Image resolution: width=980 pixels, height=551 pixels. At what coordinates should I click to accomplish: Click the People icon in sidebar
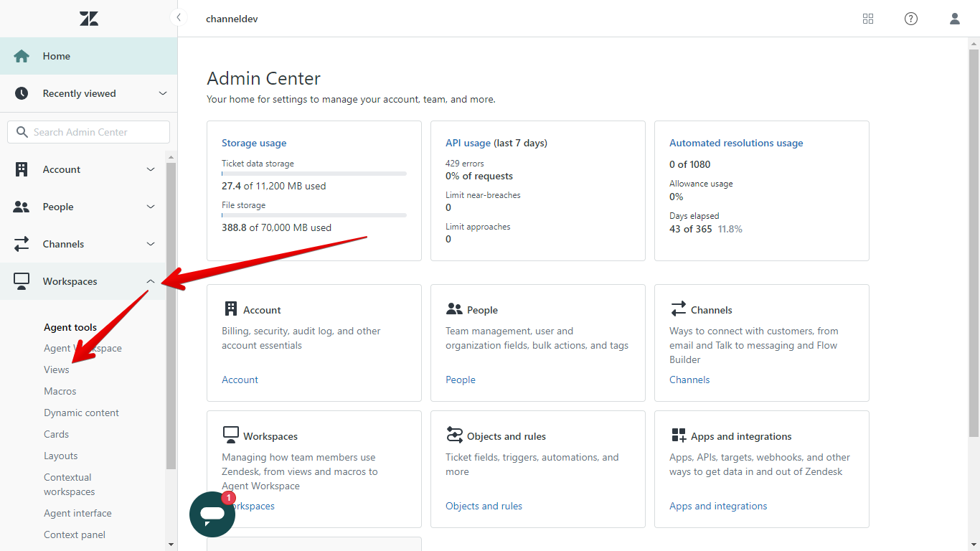[22, 207]
